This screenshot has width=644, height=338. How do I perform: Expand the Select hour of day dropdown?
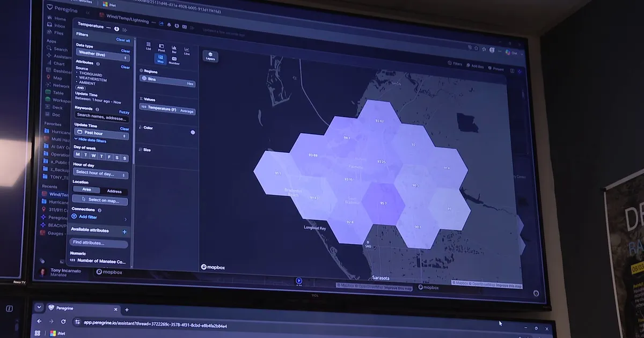click(101, 173)
